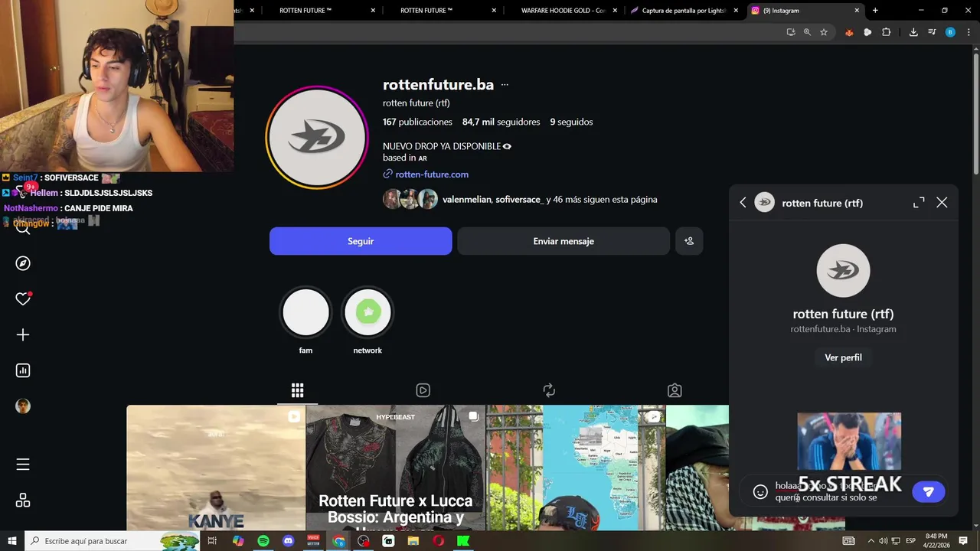Open Discord from the taskbar
980x551 pixels.
tap(289, 541)
